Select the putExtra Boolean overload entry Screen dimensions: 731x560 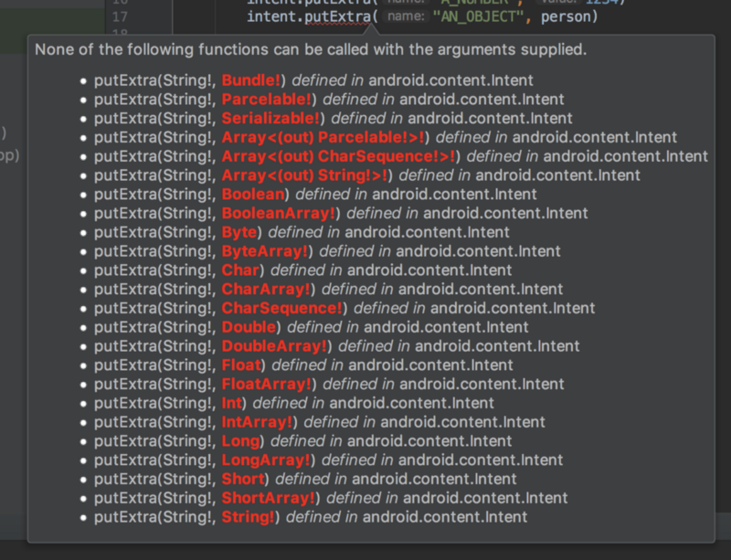click(315, 195)
